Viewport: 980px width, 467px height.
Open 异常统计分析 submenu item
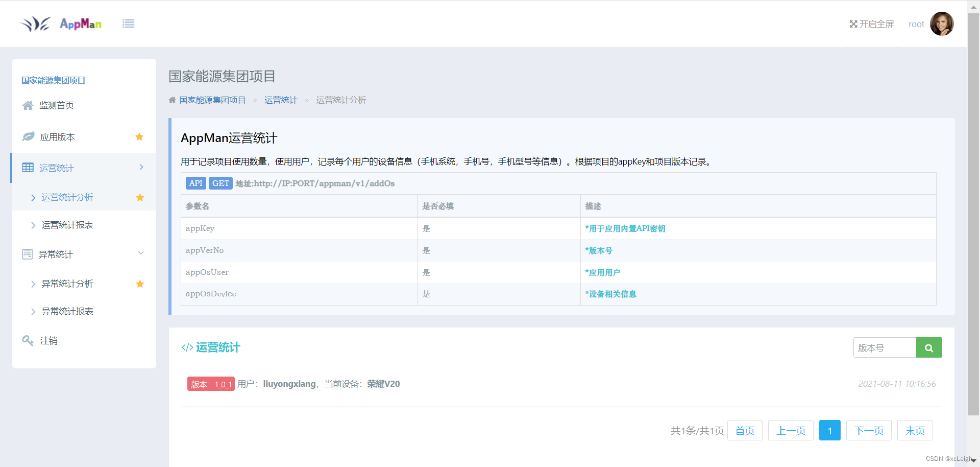click(x=67, y=284)
